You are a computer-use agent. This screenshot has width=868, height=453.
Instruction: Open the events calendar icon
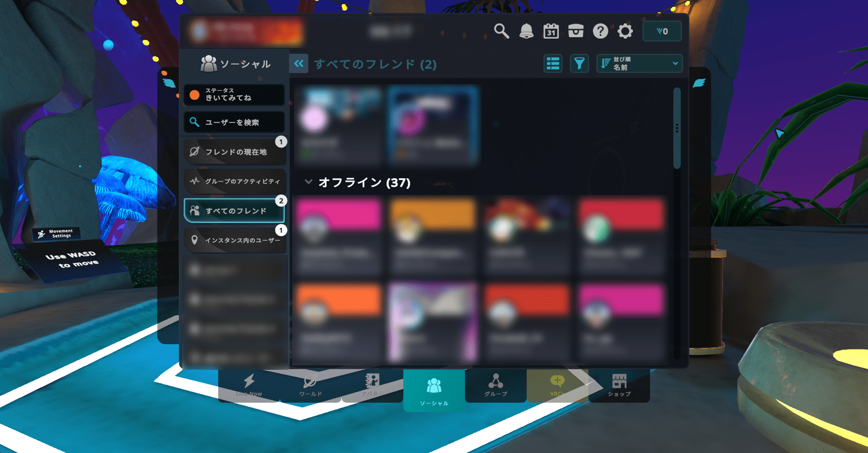(551, 31)
